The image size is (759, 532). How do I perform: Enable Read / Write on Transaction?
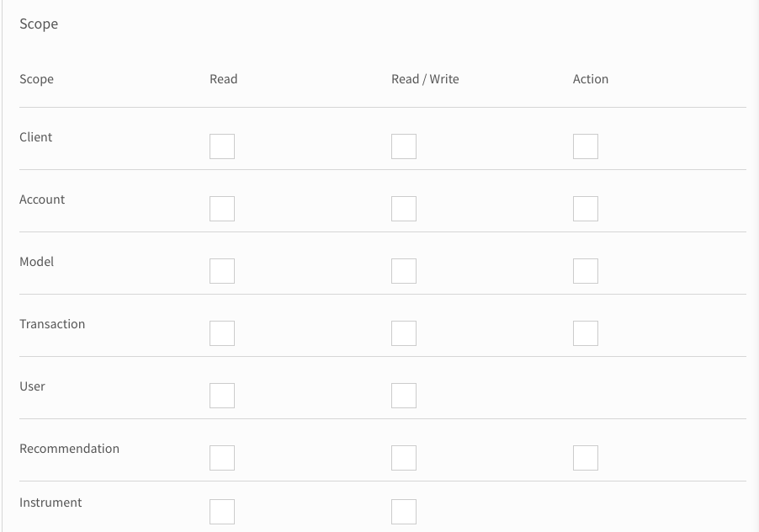(x=403, y=332)
